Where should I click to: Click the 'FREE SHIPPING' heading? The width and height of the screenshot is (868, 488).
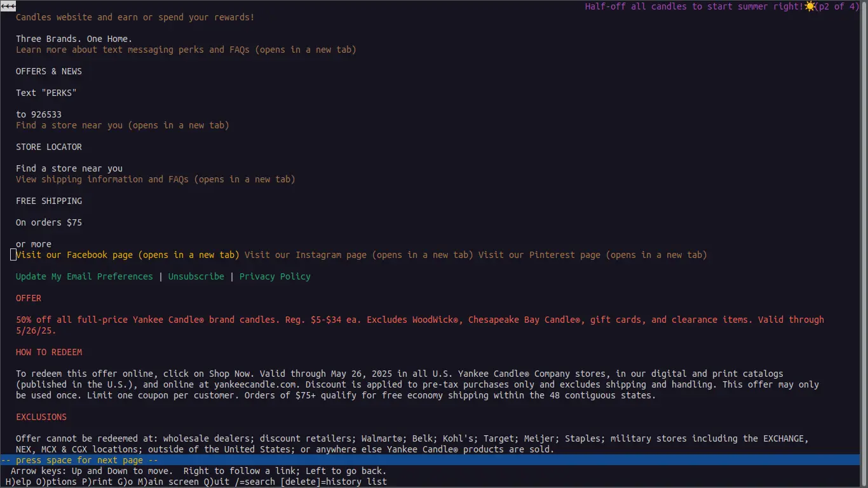click(49, 201)
